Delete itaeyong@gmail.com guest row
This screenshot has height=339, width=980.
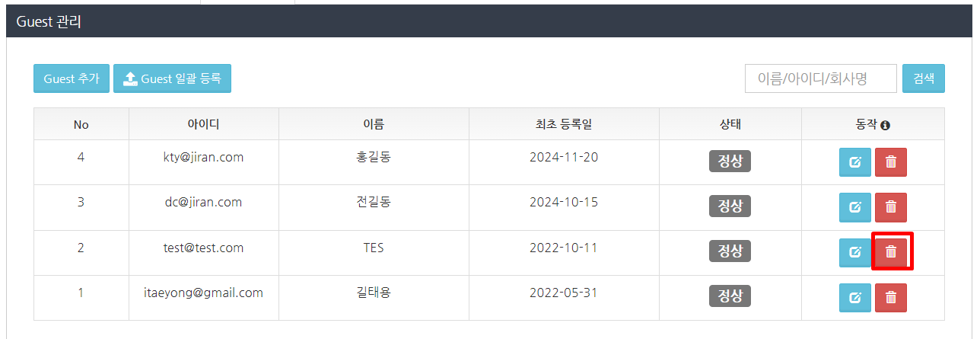(891, 297)
